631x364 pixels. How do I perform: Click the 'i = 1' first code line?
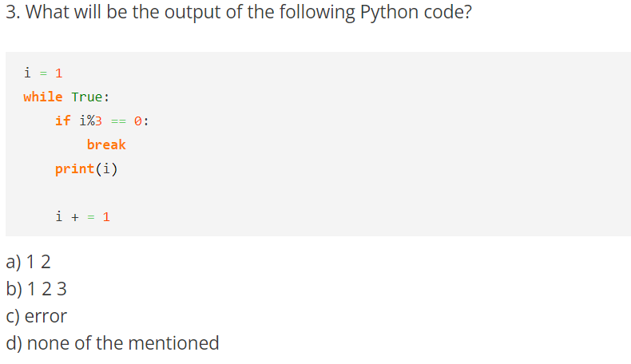coord(43,73)
